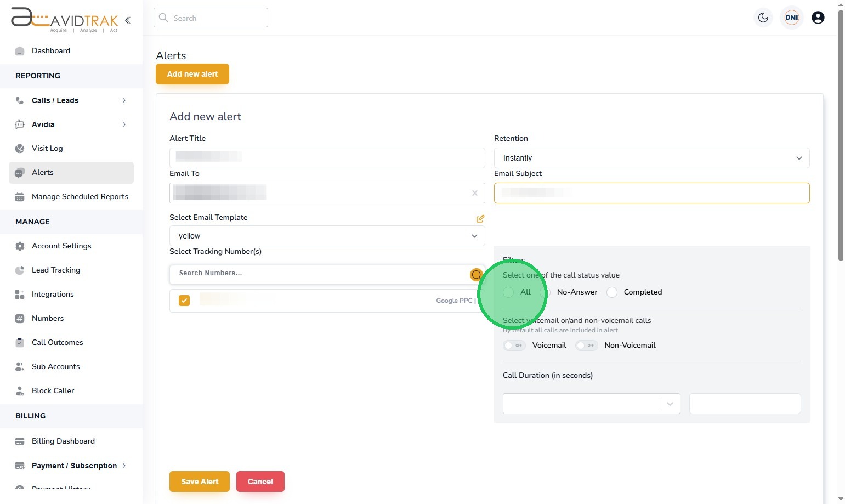Viewport: 845px width, 504px height.
Task: Click the Sub Accounts people icon
Action: [20, 367]
